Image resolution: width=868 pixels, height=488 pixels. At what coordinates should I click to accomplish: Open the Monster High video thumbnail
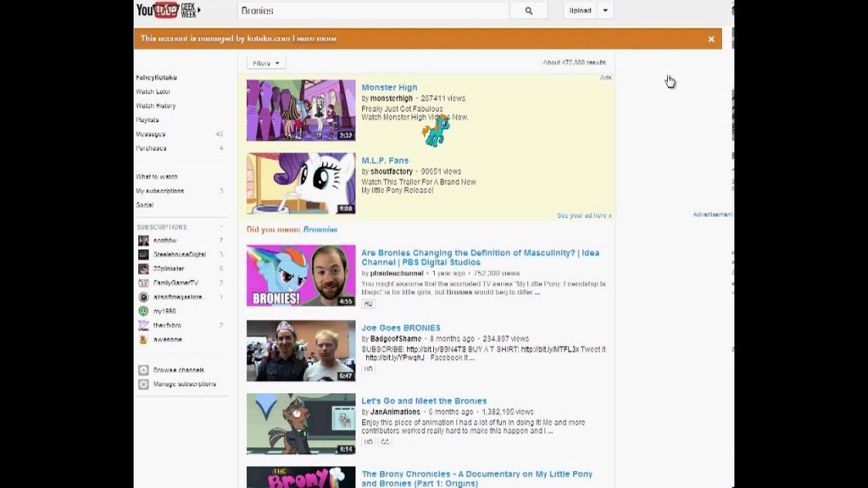pyautogui.click(x=301, y=110)
